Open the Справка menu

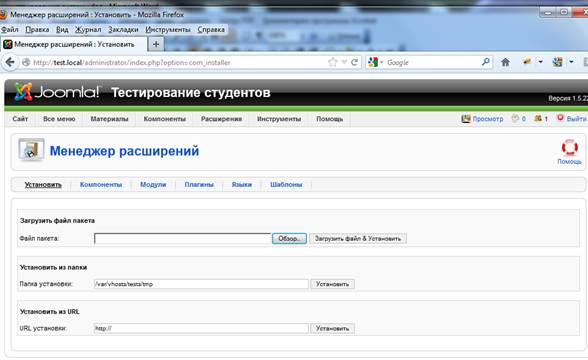click(x=211, y=29)
